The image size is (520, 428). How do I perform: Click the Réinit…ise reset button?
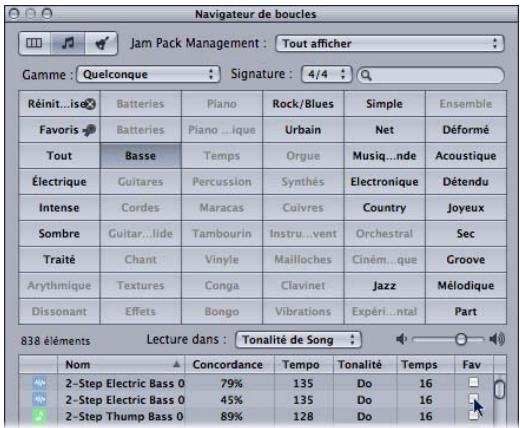click(x=59, y=104)
